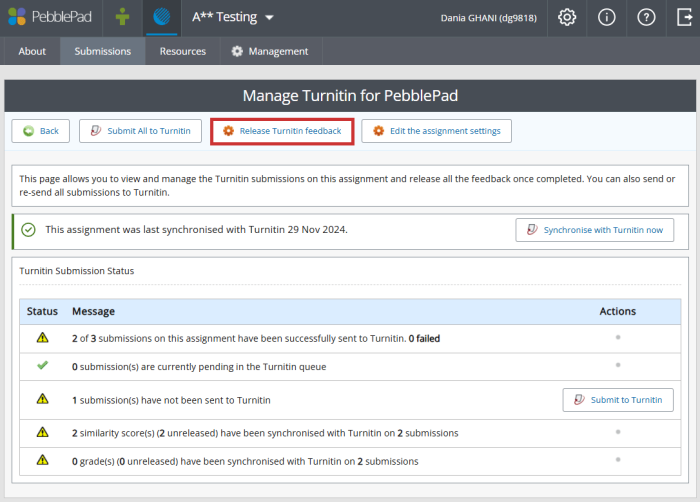Select the blue ATLAS globe icon
This screenshot has height=502, width=700.
pos(162,17)
